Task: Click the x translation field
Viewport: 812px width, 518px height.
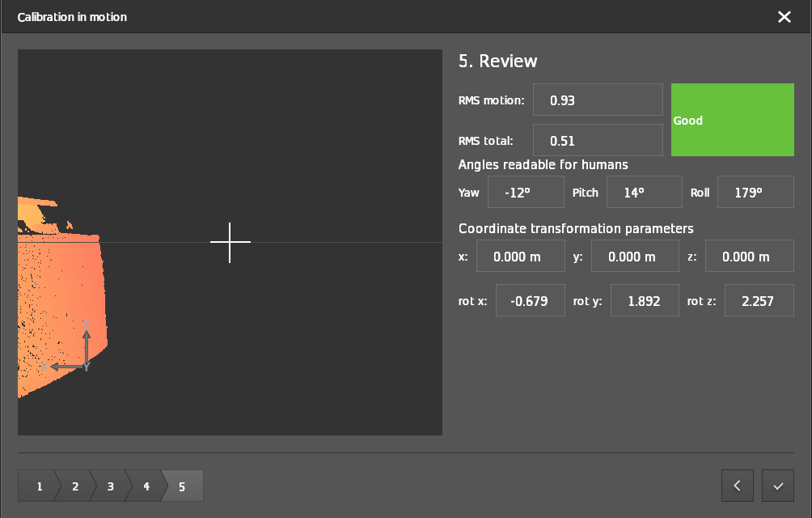Action: (520, 257)
